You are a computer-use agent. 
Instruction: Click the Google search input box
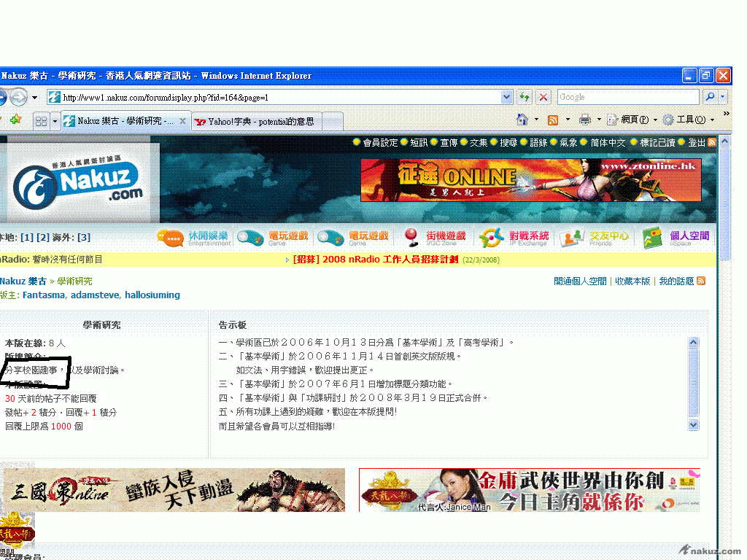click(628, 97)
